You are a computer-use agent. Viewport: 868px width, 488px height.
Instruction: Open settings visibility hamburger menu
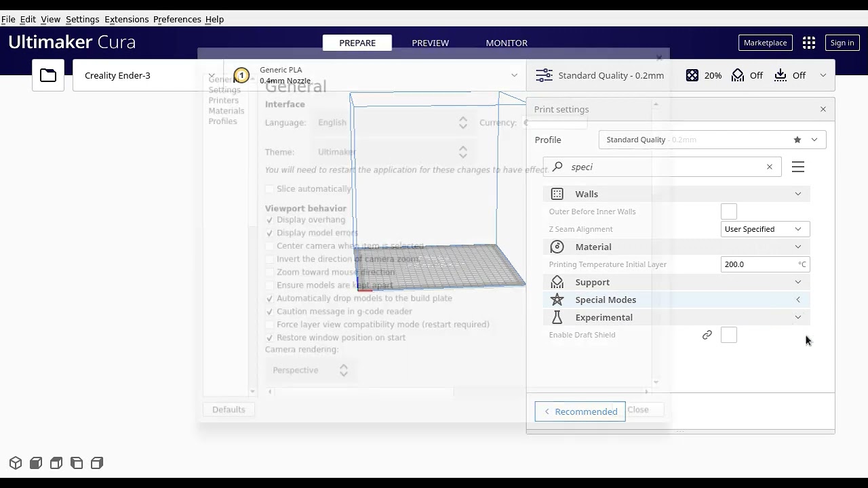click(798, 167)
